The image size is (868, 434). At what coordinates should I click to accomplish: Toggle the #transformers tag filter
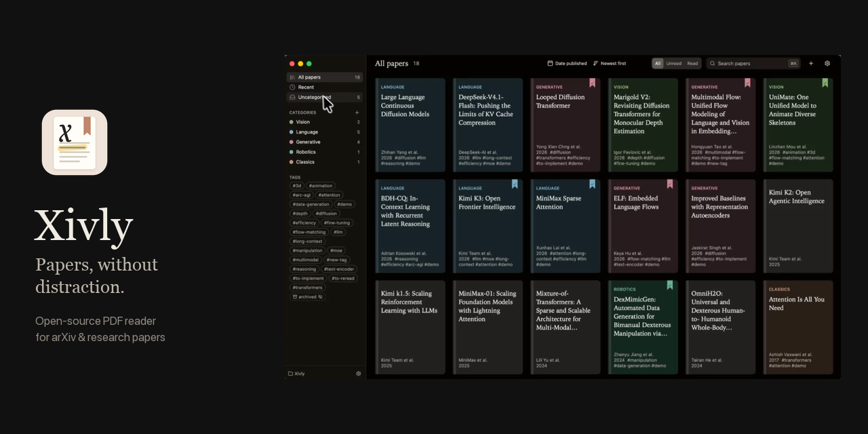pyautogui.click(x=308, y=288)
